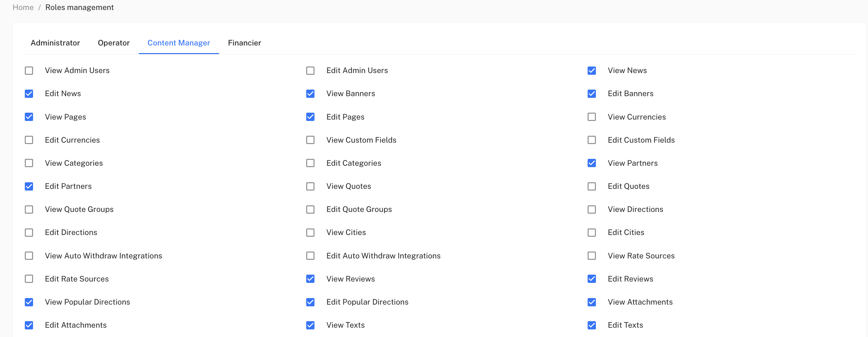
Task: Enable Edit Quote Groups permission
Action: click(x=310, y=210)
